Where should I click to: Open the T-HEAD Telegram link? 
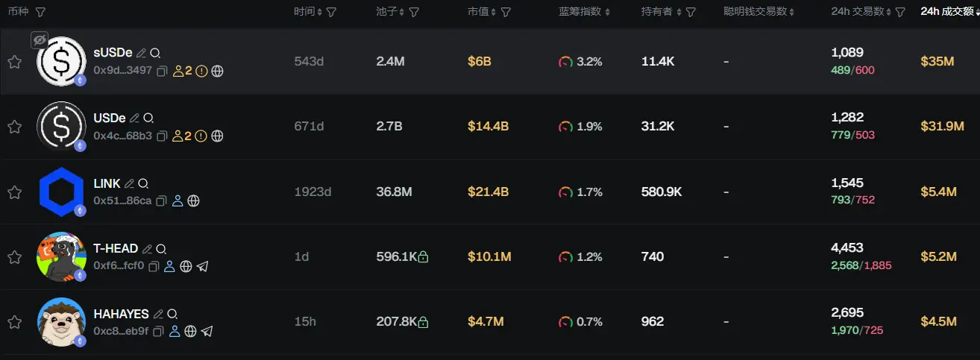(202, 266)
